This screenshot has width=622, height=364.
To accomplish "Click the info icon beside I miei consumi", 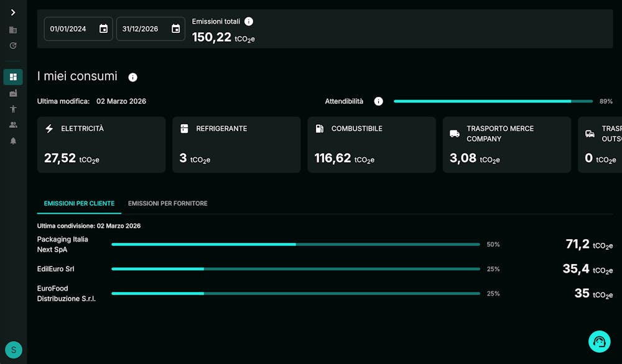I will coord(132,78).
